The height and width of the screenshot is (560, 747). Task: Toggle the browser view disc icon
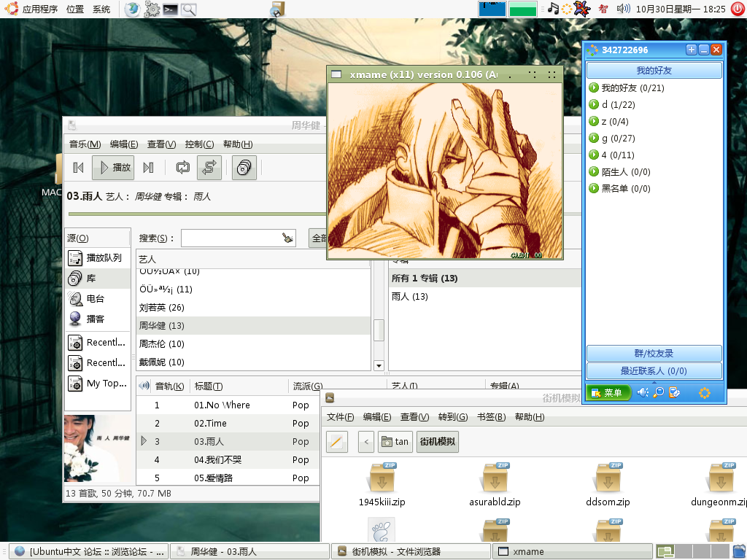click(x=244, y=168)
